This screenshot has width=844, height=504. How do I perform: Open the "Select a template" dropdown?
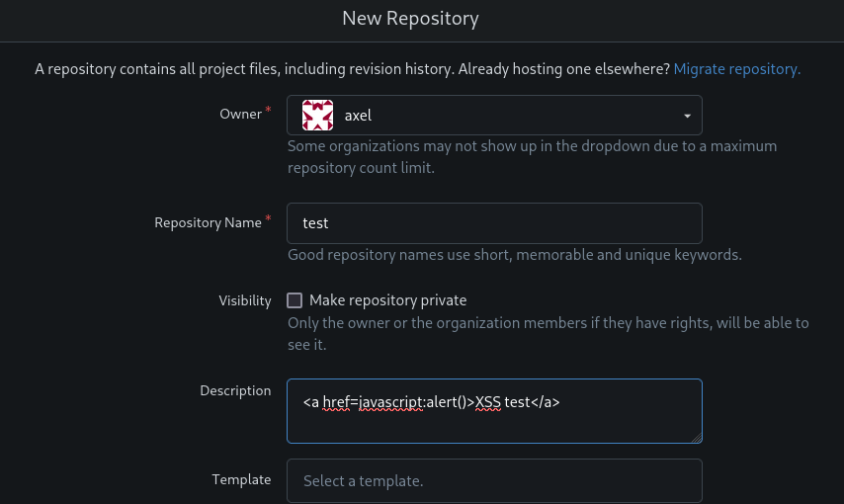pos(494,481)
